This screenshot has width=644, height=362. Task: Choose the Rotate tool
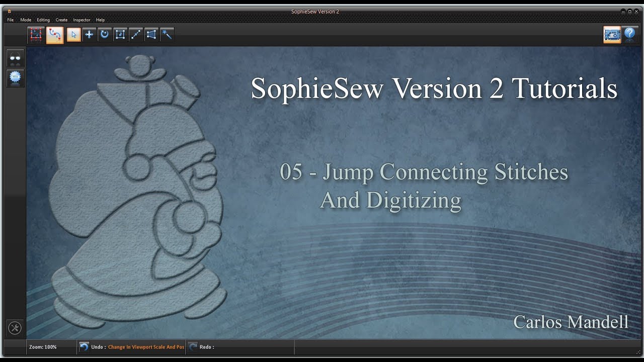[x=105, y=35]
